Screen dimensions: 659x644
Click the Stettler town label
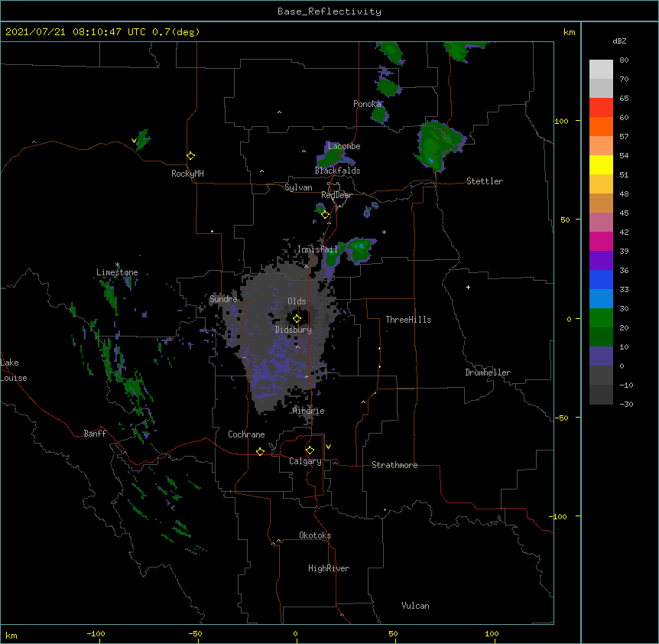[485, 181]
